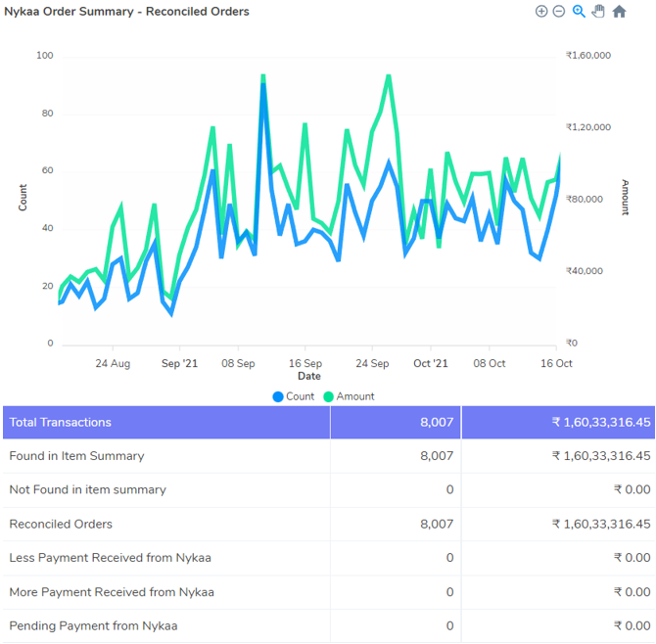The image size is (656, 644).
Task: Enable the panning hand tool
Action: [598, 12]
